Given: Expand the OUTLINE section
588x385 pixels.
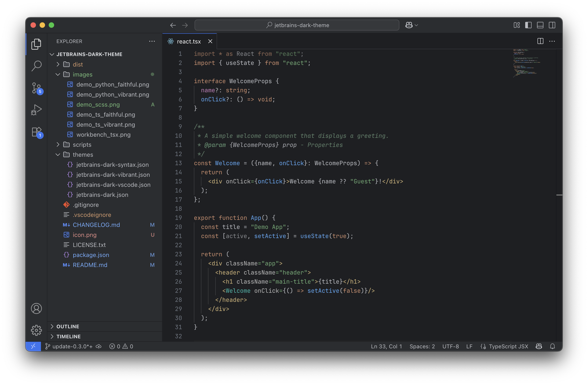Looking at the screenshot, I should pos(68,326).
